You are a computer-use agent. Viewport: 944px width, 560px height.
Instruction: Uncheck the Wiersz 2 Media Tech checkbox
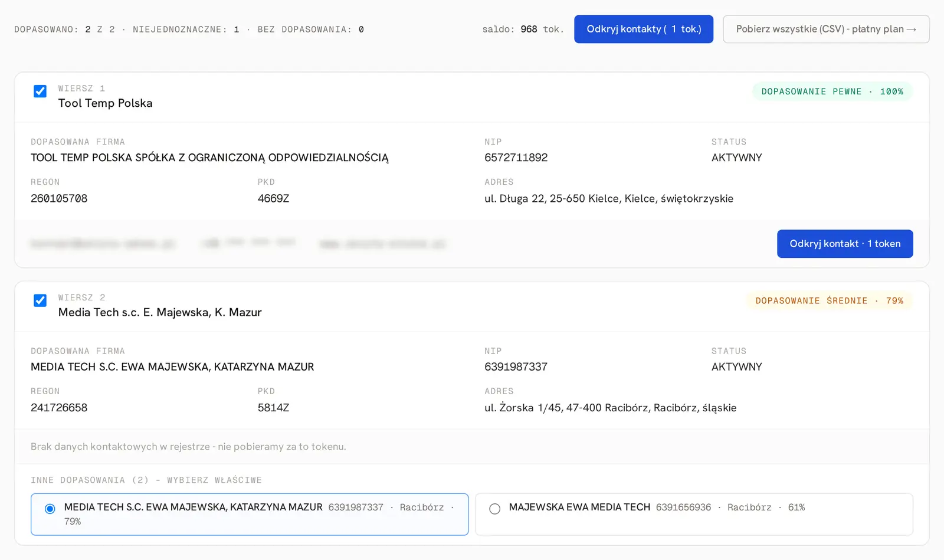tap(40, 300)
